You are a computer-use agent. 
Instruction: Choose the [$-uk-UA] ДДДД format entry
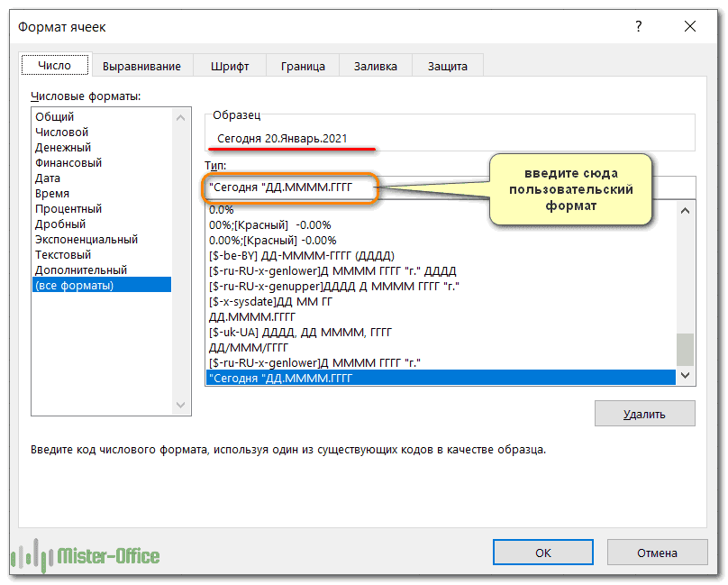click(x=300, y=332)
